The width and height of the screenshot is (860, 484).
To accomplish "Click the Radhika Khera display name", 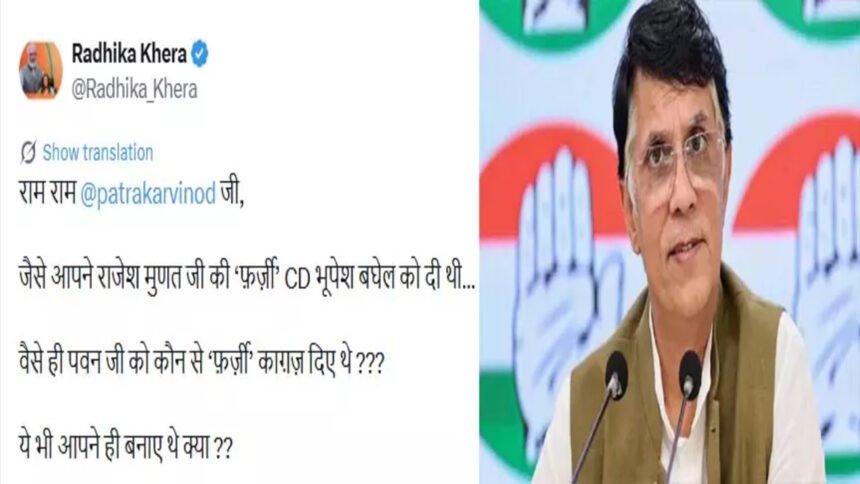I will (x=129, y=54).
